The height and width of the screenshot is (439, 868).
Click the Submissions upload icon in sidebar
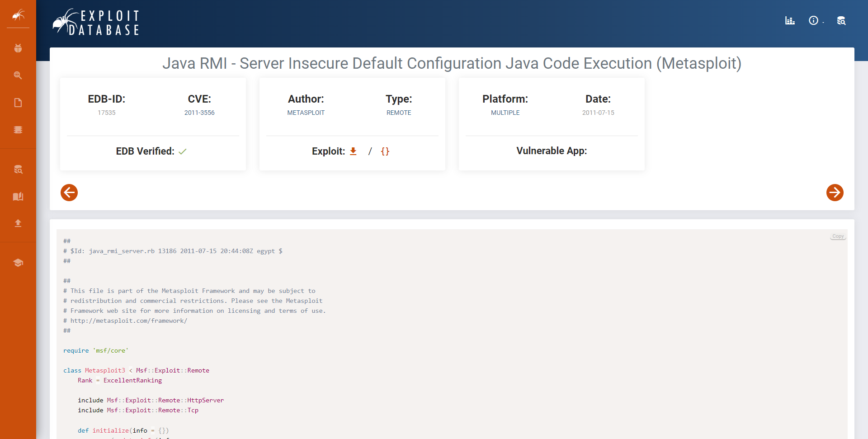tap(18, 223)
